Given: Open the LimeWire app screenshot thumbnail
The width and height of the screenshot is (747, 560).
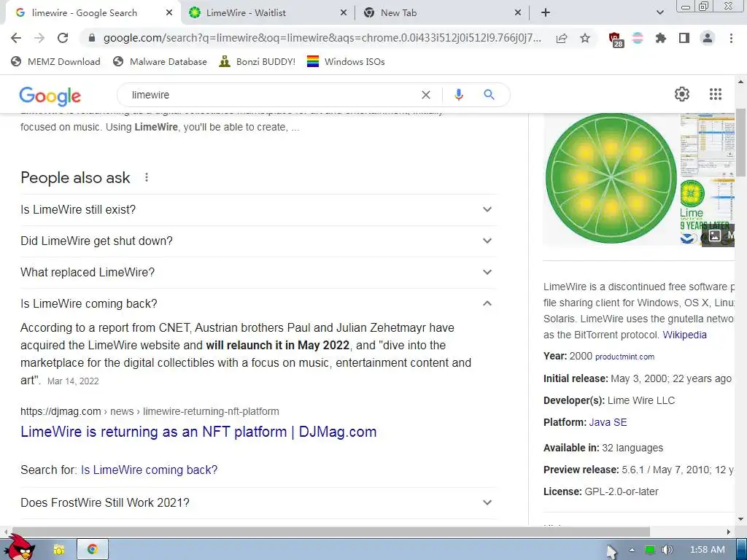Looking at the screenshot, I should (707, 144).
